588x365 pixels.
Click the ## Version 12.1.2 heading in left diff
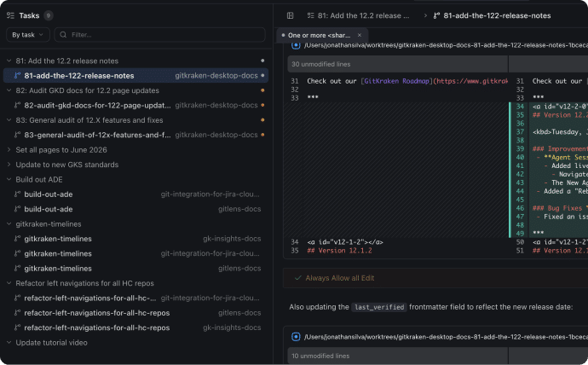(x=339, y=251)
